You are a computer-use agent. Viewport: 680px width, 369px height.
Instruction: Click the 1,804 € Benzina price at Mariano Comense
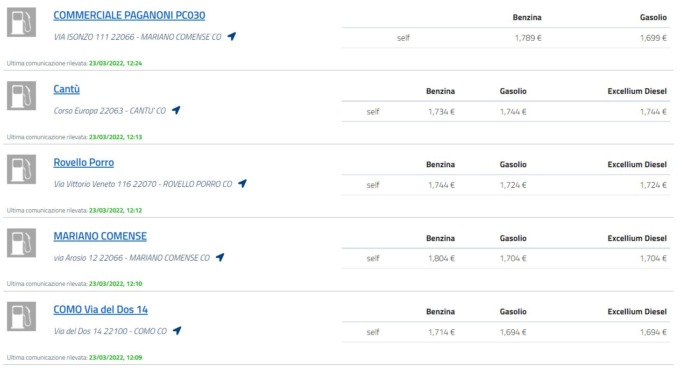click(x=441, y=258)
